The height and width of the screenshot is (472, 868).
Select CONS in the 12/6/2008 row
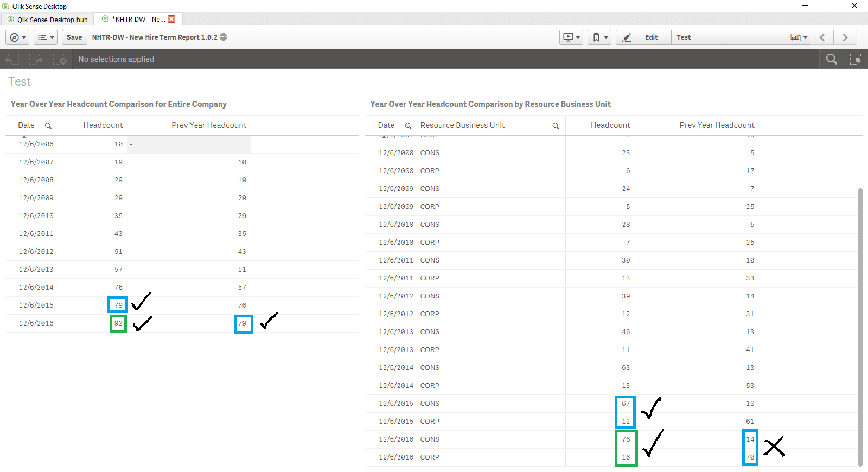[x=430, y=153]
